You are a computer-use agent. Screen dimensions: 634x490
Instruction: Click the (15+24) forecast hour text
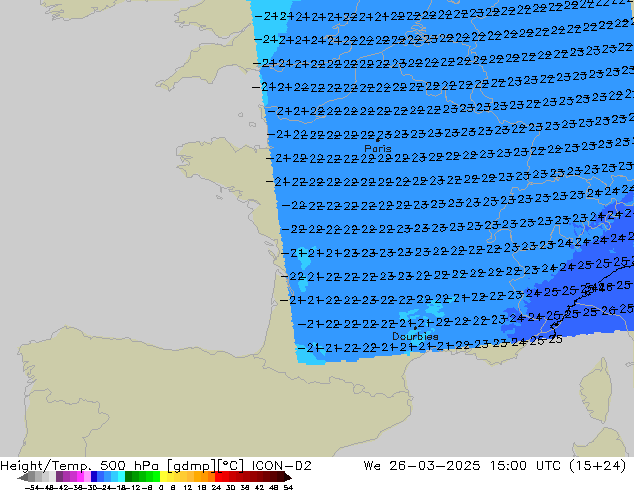[x=598, y=466]
